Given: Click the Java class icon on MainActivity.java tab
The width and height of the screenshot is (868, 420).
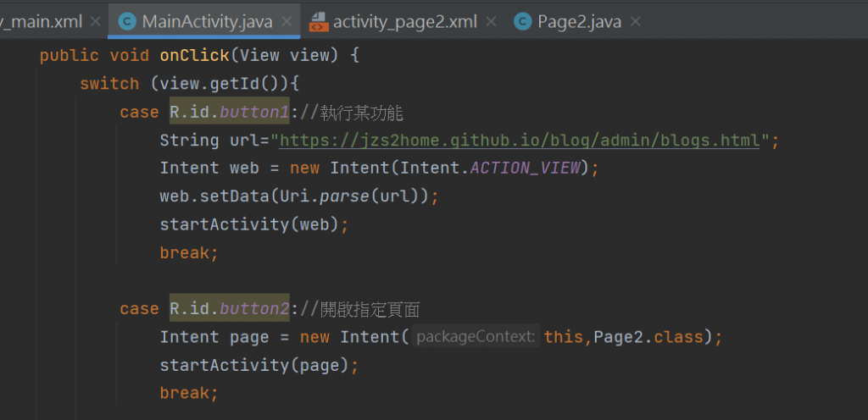Looking at the screenshot, I should pyautogui.click(x=127, y=22).
